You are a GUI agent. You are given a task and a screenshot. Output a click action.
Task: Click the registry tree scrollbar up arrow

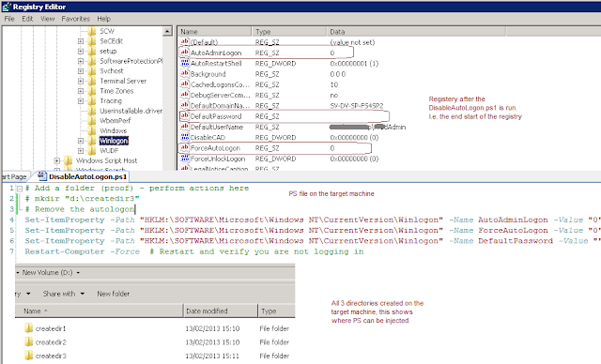coord(167,31)
